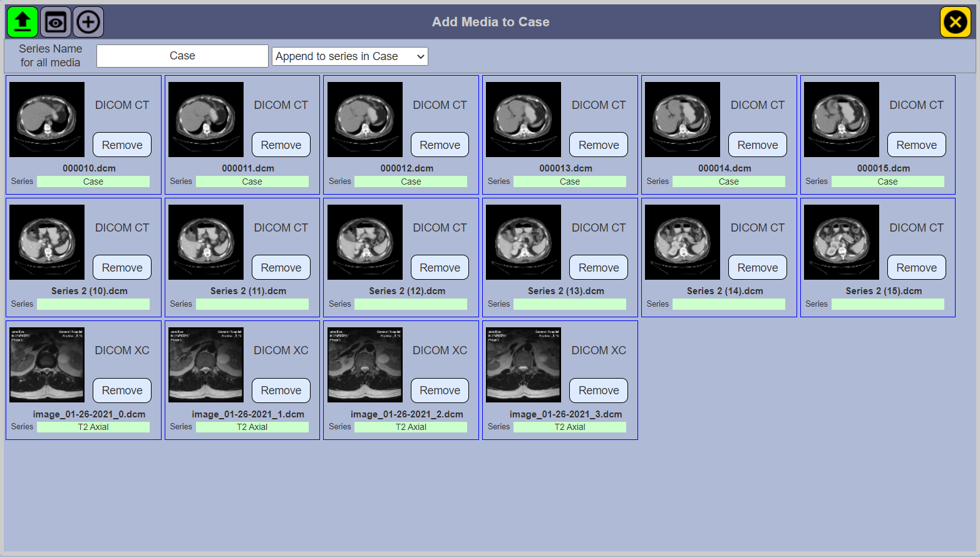Image resolution: width=980 pixels, height=557 pixels.
Task: Remove the Series 2 (14).dcm file
Action: click(x=757, y=267)
